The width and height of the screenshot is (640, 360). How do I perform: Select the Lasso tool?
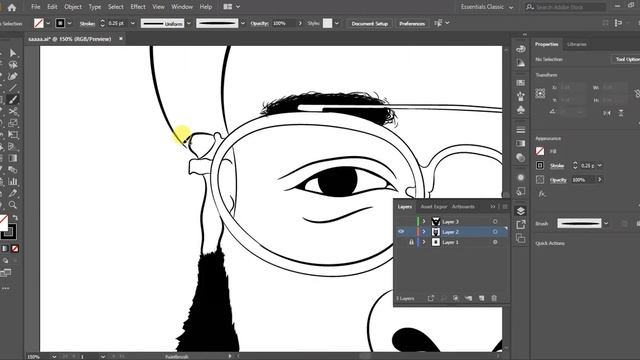[13, 65]
